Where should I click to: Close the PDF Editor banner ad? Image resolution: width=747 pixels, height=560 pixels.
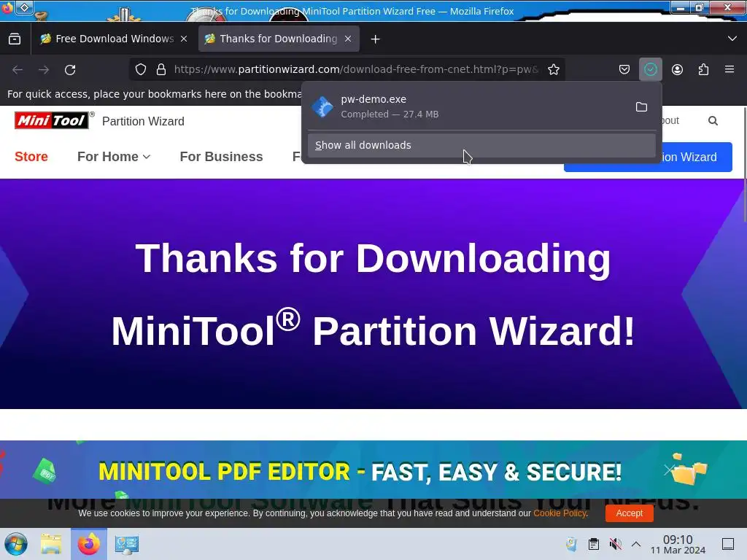[x=669, y=470]
